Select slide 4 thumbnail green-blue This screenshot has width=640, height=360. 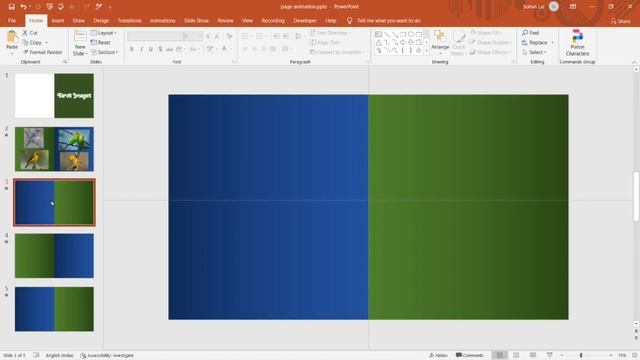point(54,256)
